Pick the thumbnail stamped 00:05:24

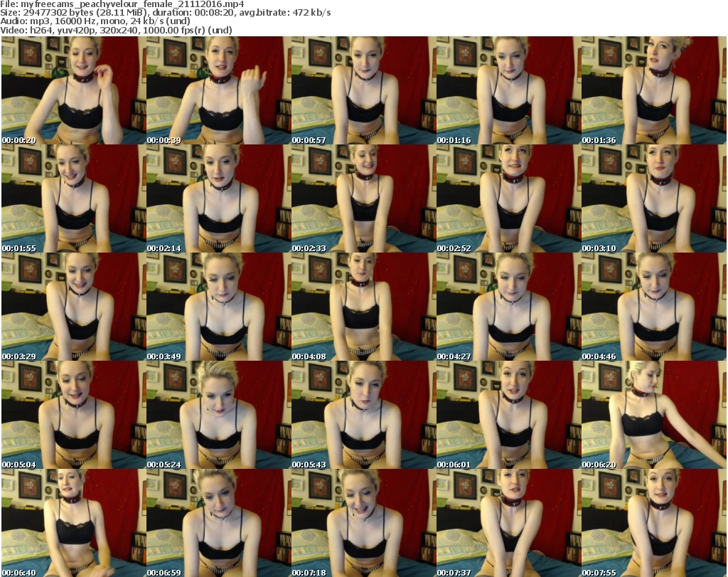[x=219, y=415]
